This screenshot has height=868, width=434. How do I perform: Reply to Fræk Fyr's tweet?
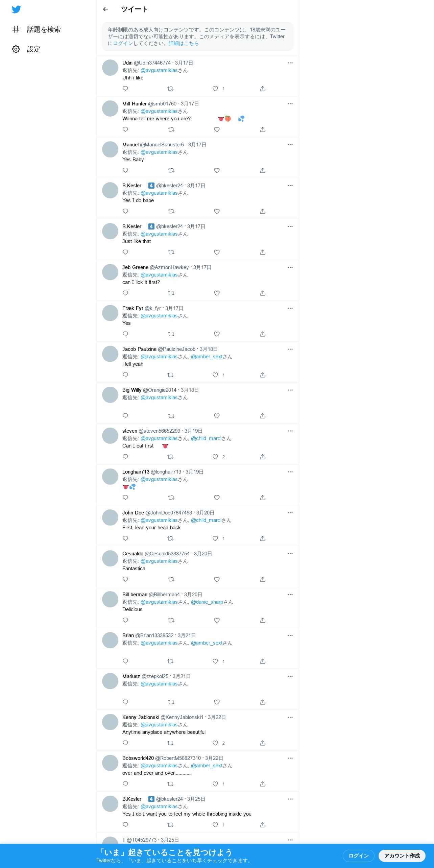(125, 334)
